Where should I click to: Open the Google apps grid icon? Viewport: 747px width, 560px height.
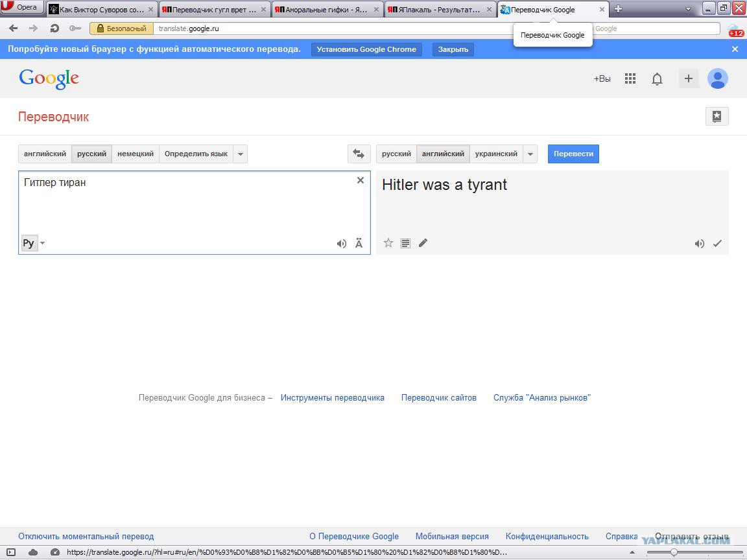pyautogui.click(x=630, y=78)
